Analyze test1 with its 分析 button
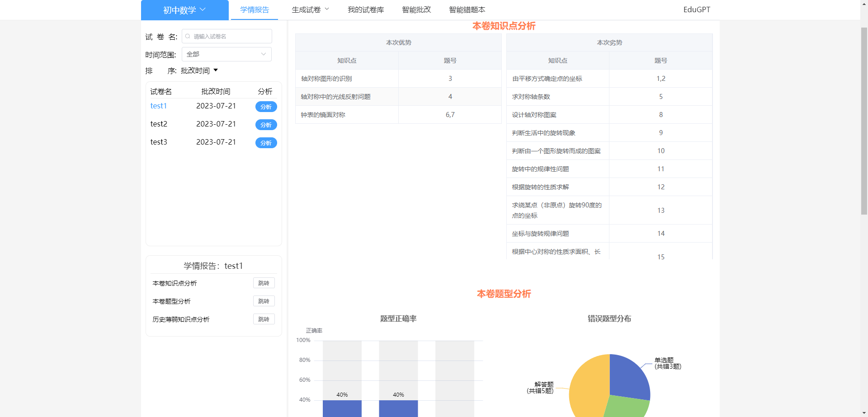 pos(266,107)
